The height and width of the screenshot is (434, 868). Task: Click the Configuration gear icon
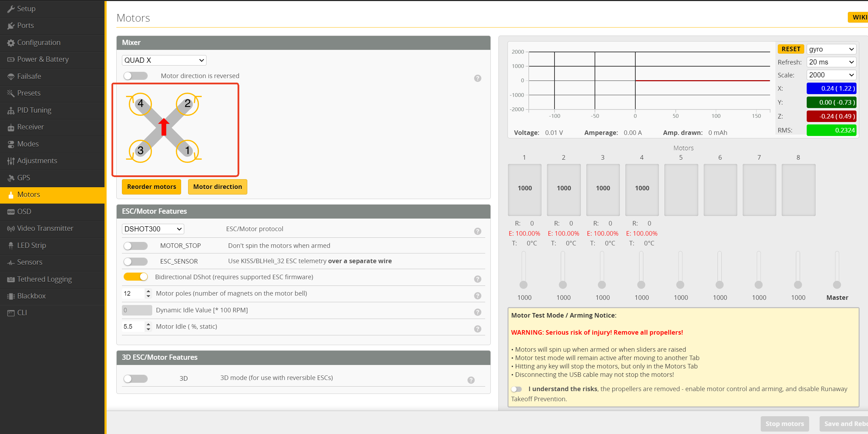tap(11, 43)
